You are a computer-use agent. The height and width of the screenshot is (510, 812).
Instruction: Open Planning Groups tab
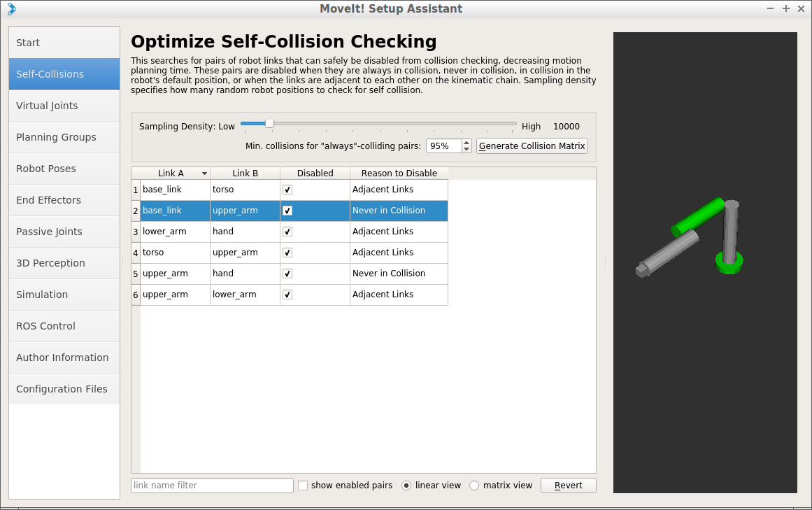[64, 137]
